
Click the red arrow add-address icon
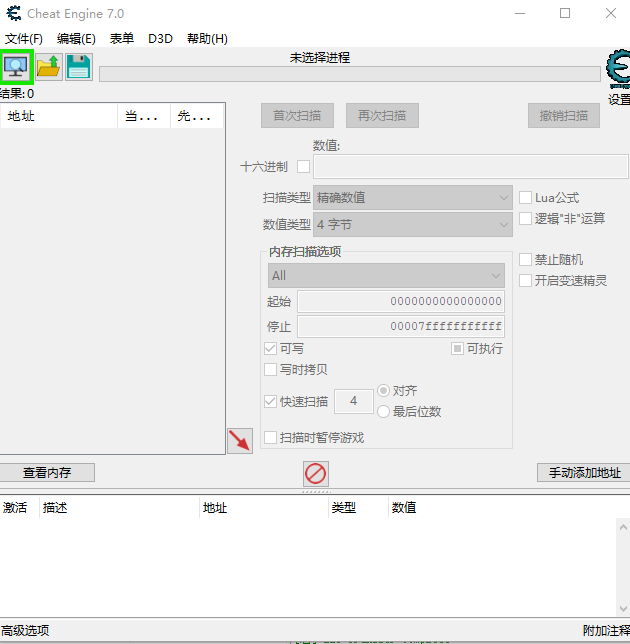pyautogui.click(x=239, y=440)
